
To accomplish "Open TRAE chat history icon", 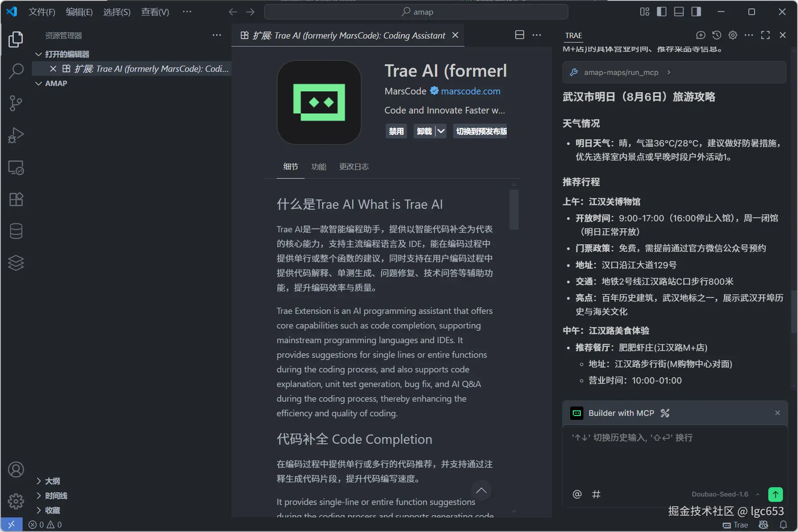I will (716, 35).
